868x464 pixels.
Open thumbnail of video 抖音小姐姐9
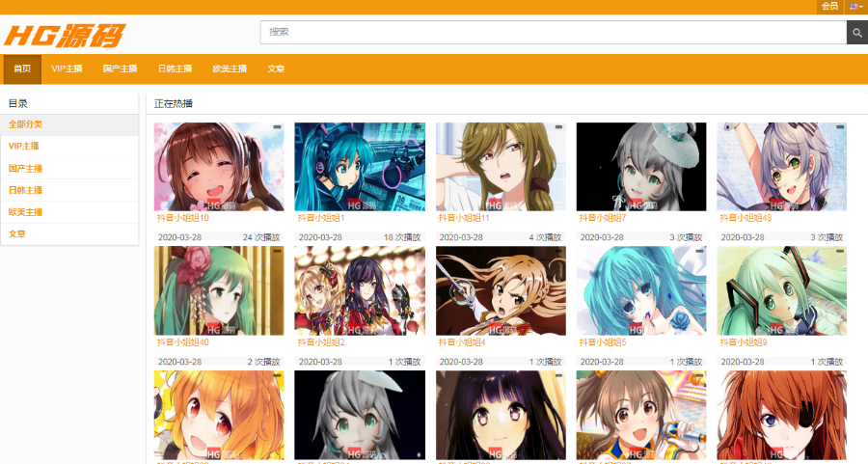[781, 290]
